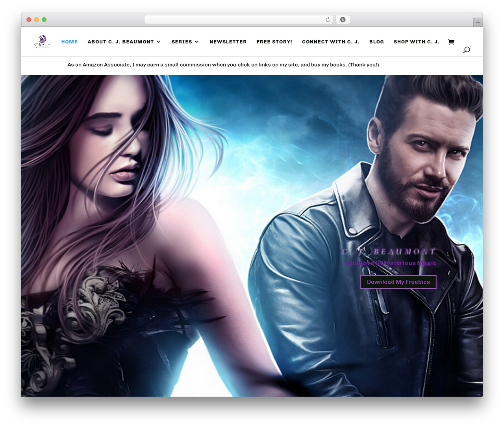Open Connect with C. J. page

(331, 42)
